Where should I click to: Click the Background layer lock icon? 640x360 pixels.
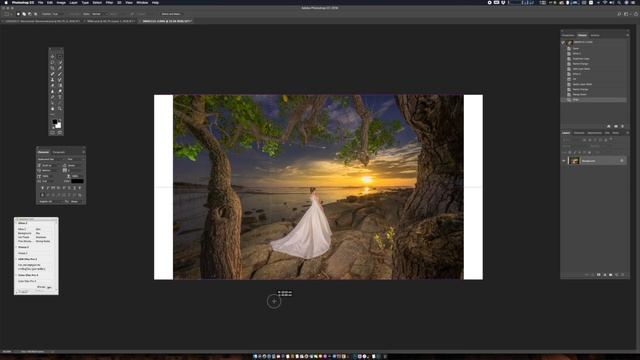pyautogui.click(x=622, y=160)
